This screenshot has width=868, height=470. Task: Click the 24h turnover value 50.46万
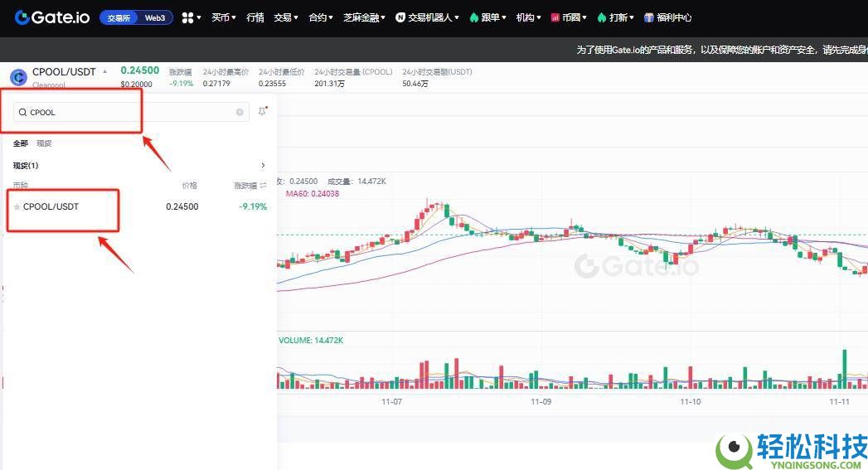pos(415,84)
